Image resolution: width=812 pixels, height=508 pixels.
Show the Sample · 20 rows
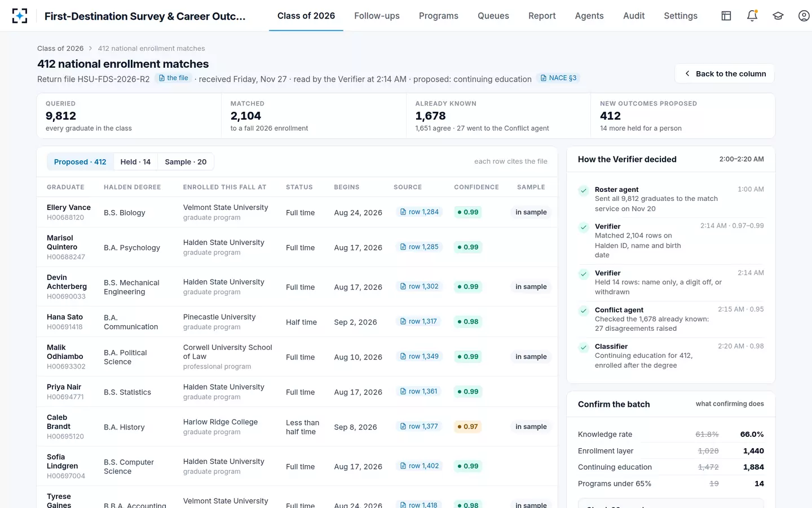pyautogui.click(x=186, y=162)
